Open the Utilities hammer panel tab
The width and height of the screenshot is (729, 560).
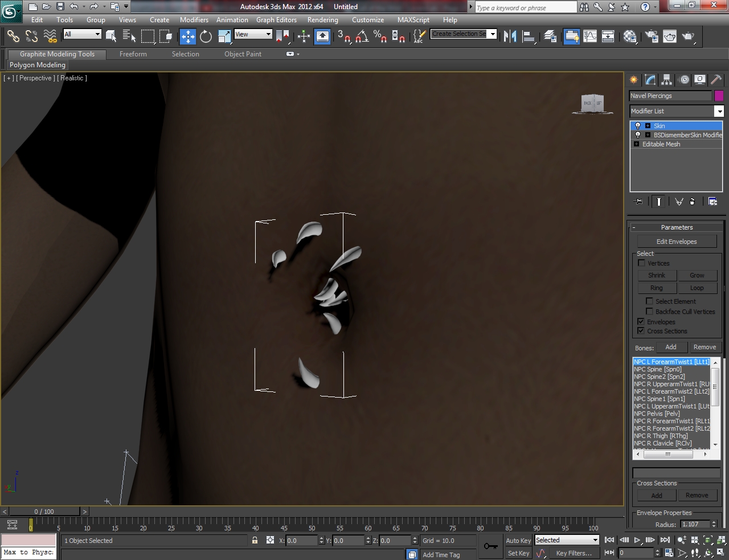[x=716, y=80]
